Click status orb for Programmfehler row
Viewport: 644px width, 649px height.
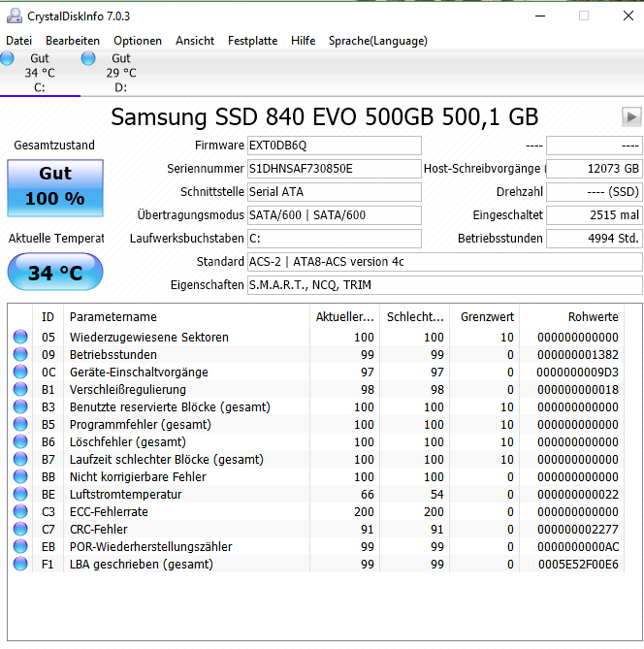[20, 424]
